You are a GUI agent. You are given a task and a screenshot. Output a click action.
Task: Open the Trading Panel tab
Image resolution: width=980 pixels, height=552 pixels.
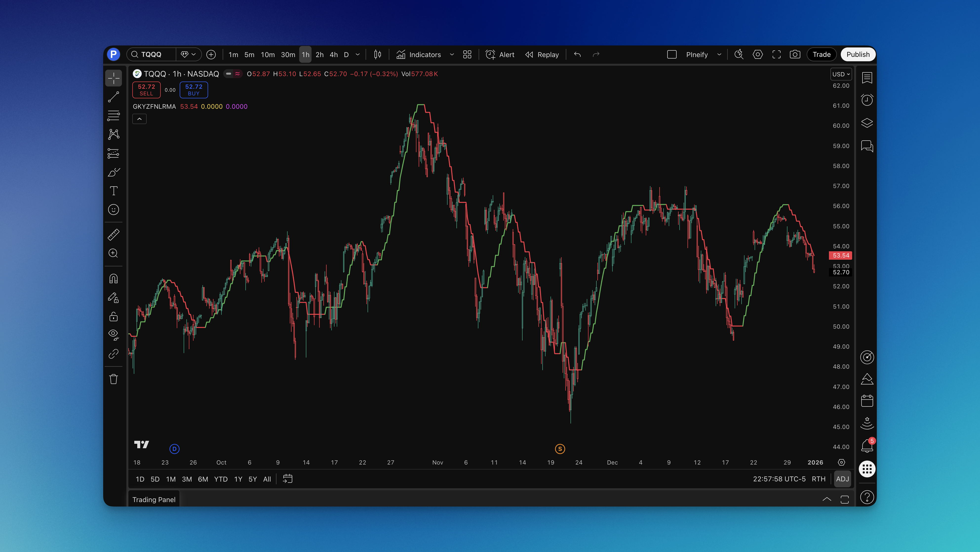click(154, 499)
